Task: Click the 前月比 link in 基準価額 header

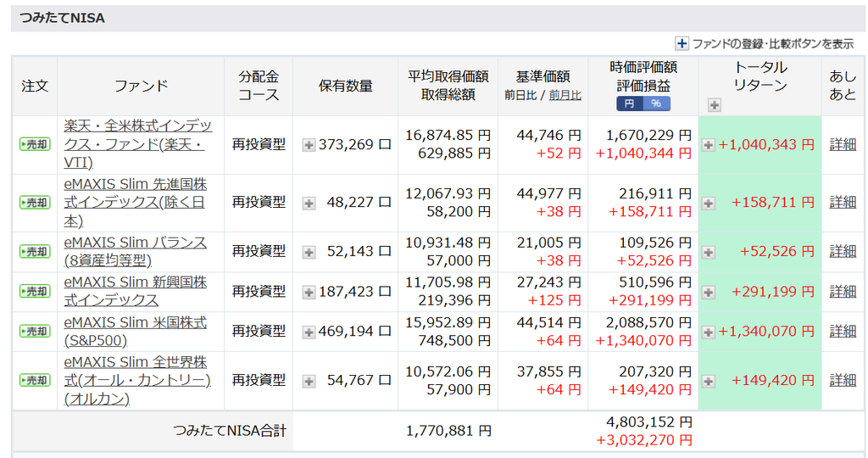Action: click(x=565, y=95)
